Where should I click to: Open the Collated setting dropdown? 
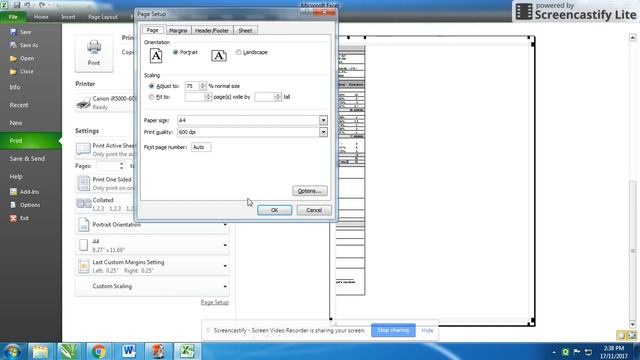point(105,204)
